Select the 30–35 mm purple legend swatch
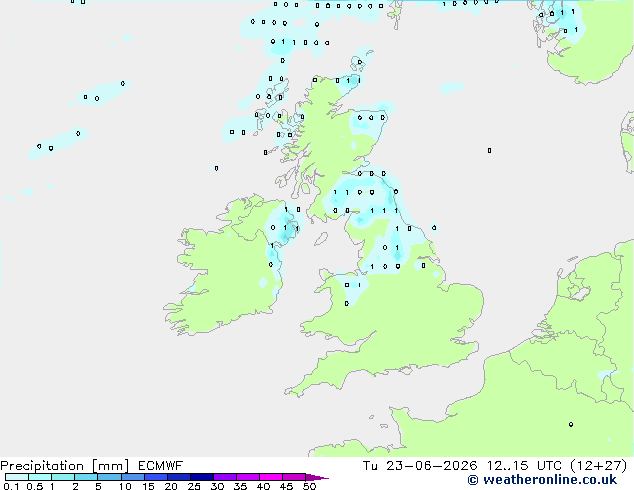The image size is (634, 490). point(225,477)
